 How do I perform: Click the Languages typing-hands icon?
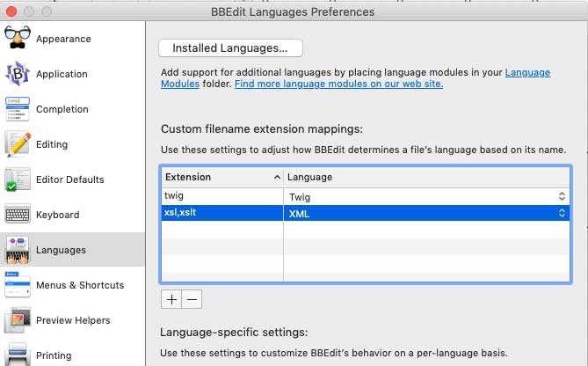(18, 250)
